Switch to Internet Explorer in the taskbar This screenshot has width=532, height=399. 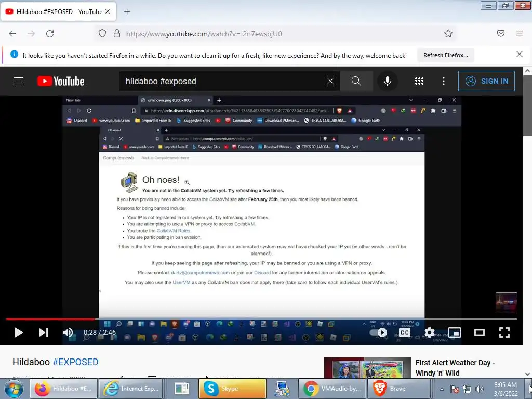click(130, 389)
